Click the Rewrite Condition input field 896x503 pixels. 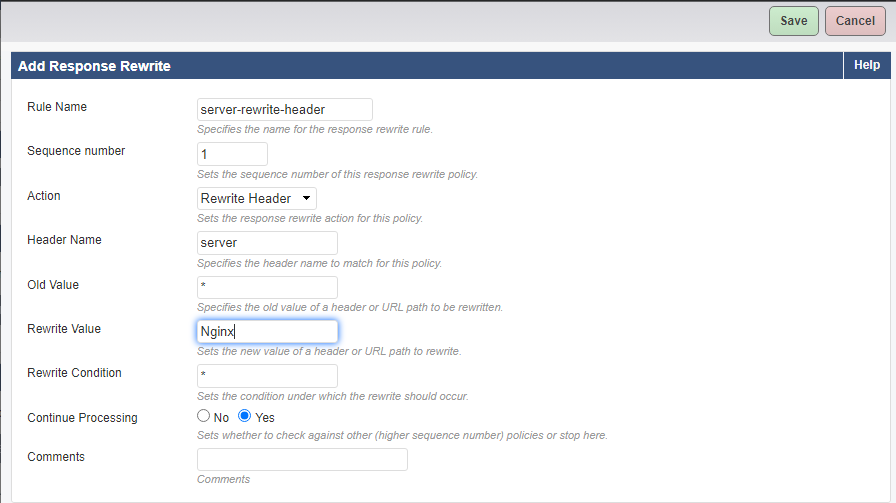267,376
